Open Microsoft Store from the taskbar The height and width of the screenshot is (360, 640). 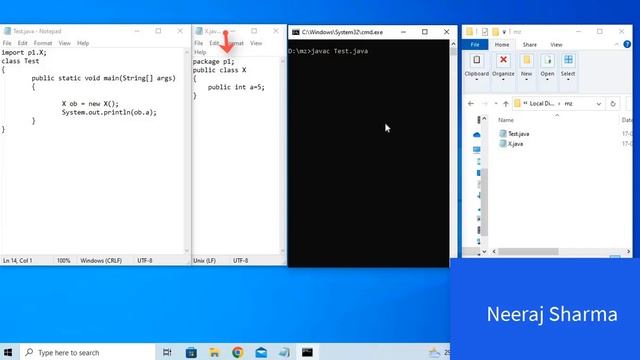[x=191, y=352]
